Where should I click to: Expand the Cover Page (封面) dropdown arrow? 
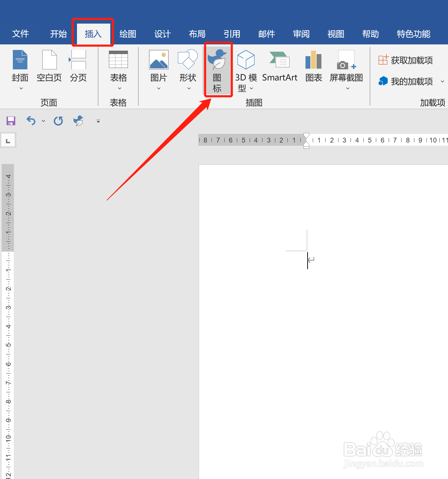tap(21, 88)
